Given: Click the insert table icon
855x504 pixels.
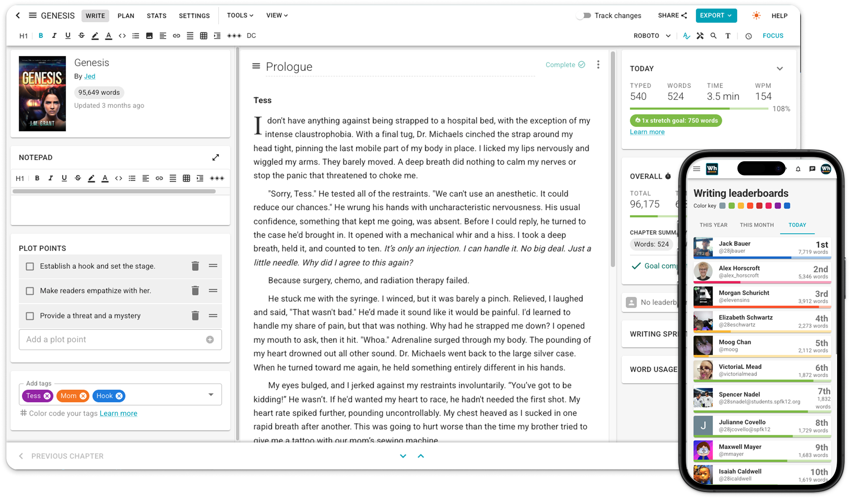Looking at the screenshot, I should click(x=203, y=35).
